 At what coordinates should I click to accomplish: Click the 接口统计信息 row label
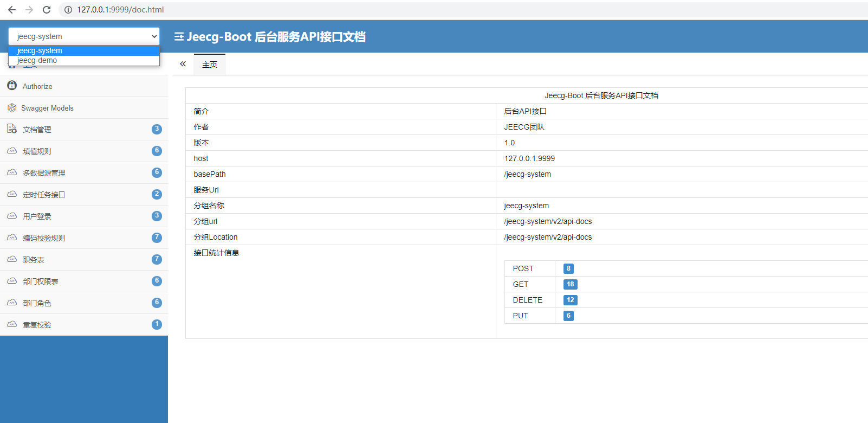[x=216, y=253]
